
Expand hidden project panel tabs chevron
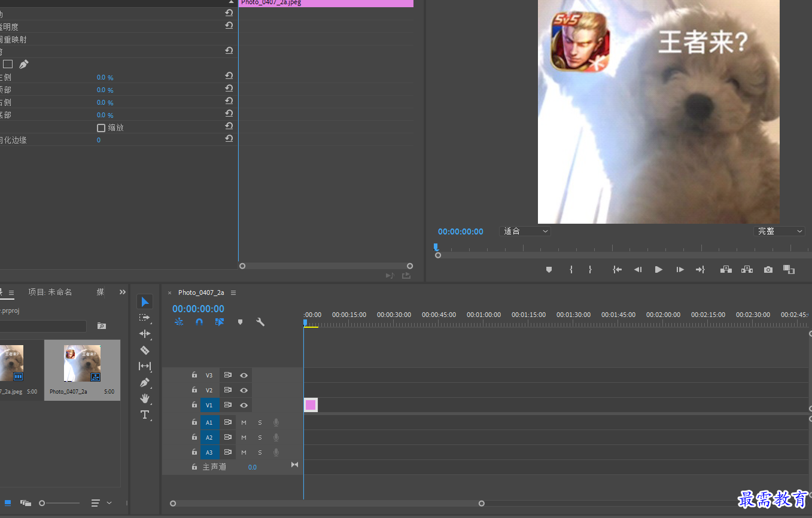click(x=123, y=292)
